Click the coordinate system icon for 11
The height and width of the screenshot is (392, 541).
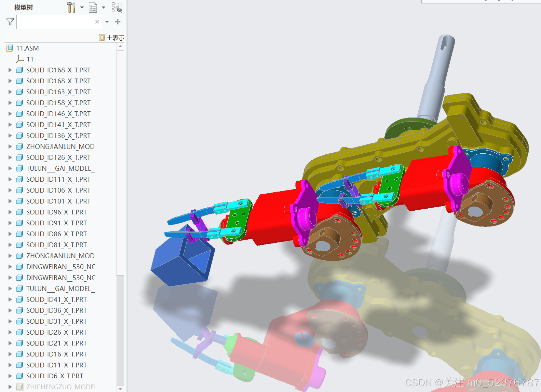[20, 59]
